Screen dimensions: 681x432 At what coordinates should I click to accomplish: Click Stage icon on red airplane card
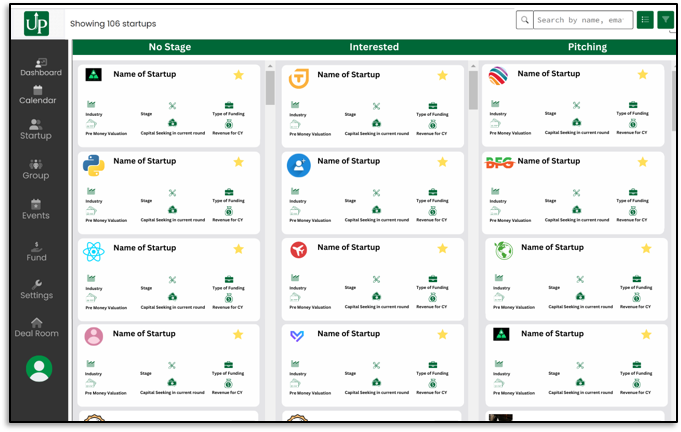pos(377,279)
